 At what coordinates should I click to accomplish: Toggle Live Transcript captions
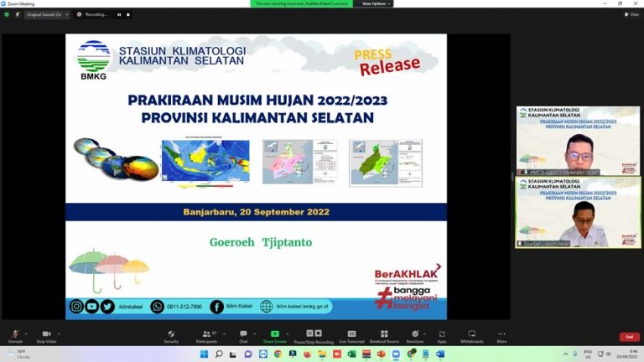click(351, 334)
